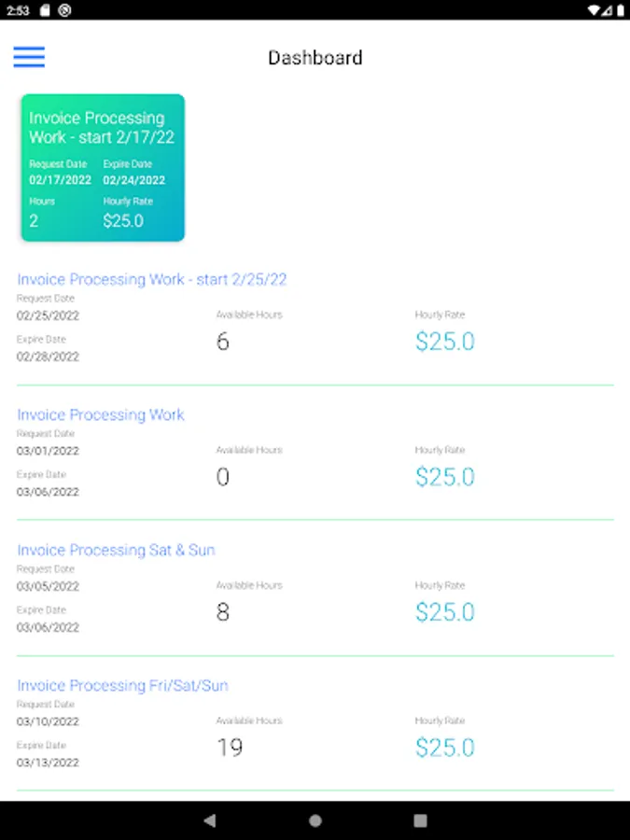The height and width of the screenshot is (840, 630).
Task: Open Invoice Processing Fri/Sat/Sun listing
Action: [122, 685]
